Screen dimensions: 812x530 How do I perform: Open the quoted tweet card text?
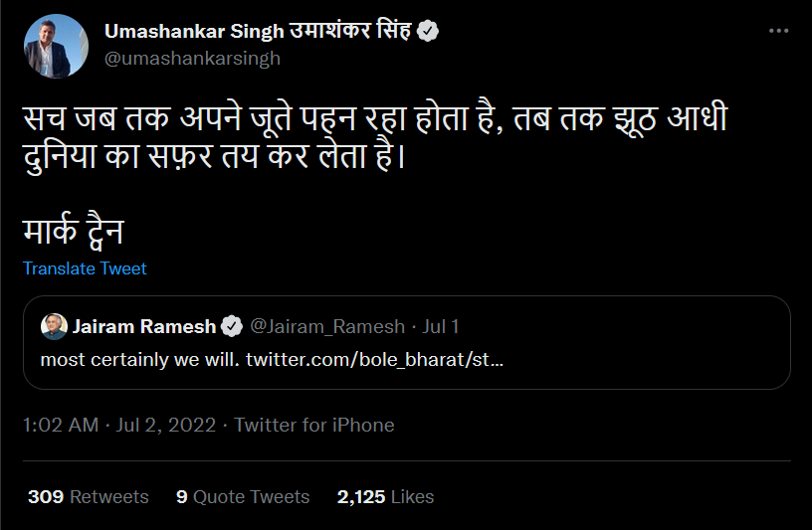(272, 359)
